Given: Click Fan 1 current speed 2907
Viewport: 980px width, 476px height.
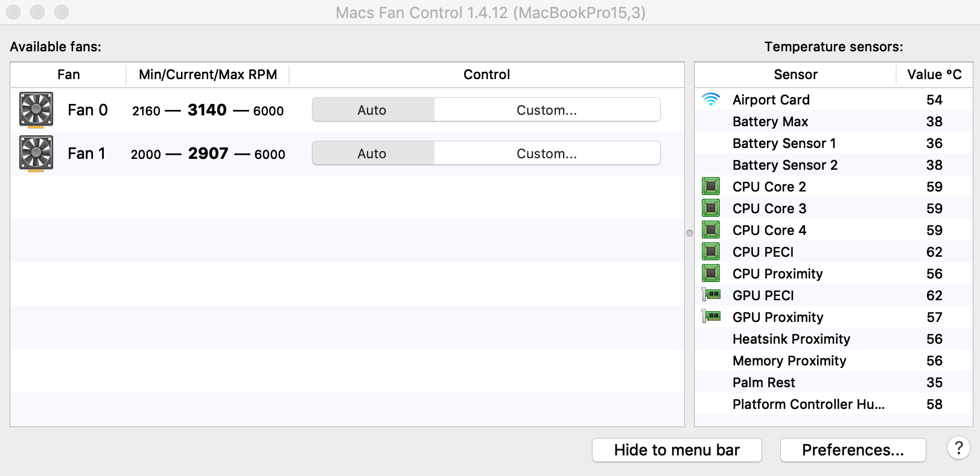Looking at the screenshot, I should coord(208,153).
